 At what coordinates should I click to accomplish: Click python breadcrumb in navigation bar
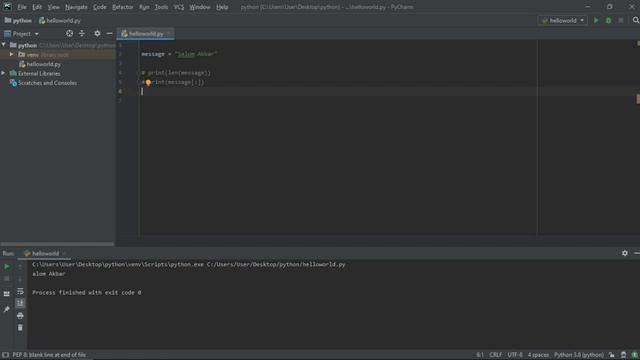click(18, 20)
